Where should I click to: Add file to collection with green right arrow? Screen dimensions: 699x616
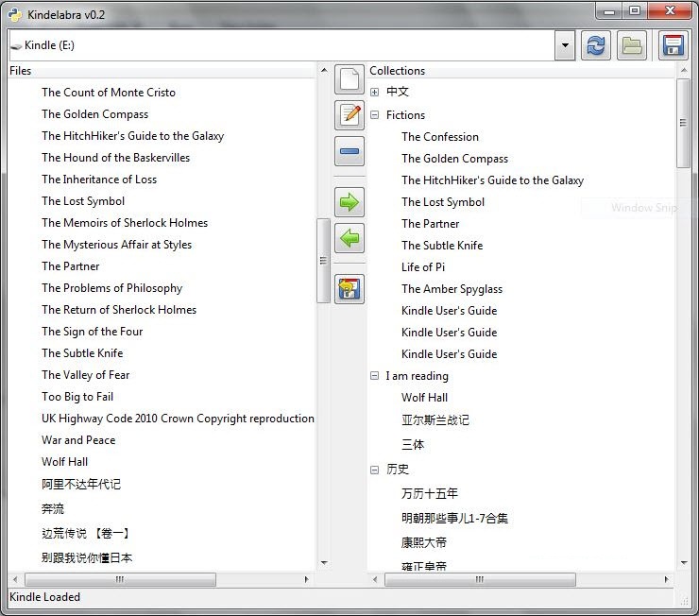(349, 202)
